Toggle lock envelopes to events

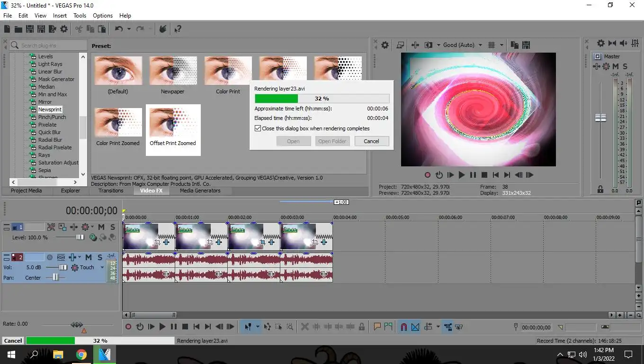[x=447, y=327]
